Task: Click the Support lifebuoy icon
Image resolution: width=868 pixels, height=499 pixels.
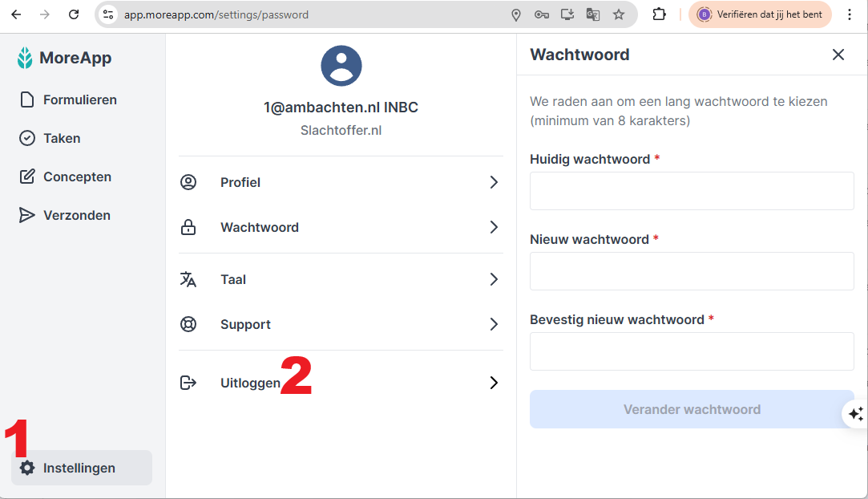Action: pyautogui.click(x=188, y=324)
